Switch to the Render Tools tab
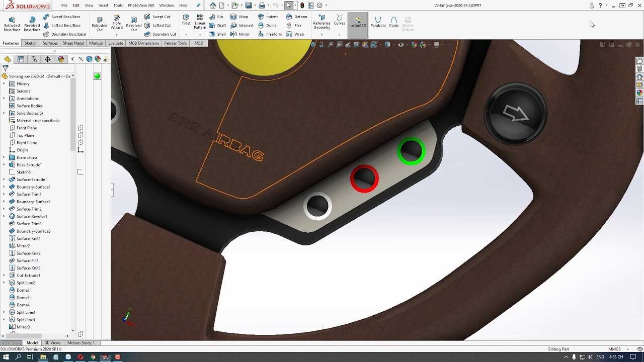Viewport: 644px width, 362px height. 175,43
